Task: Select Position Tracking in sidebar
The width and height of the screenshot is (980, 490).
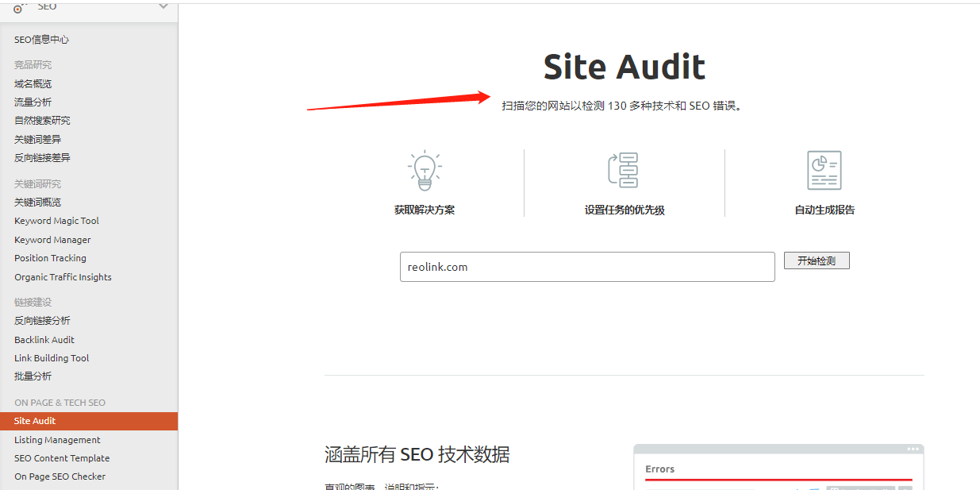Action: point(50,258)
